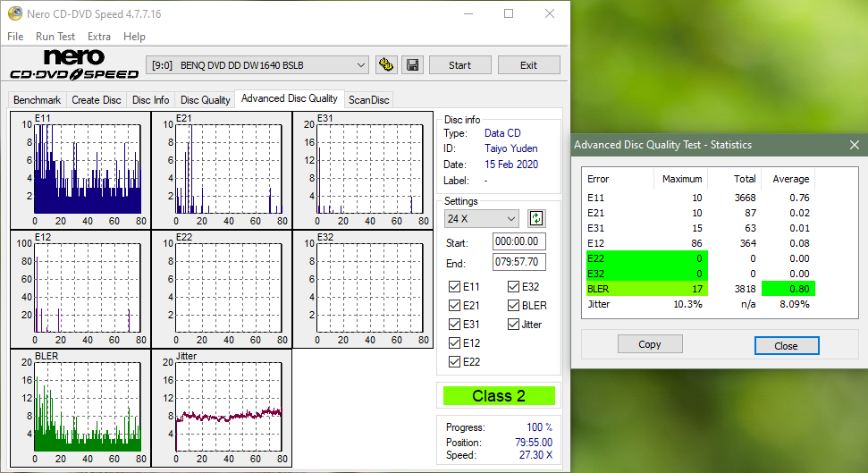Click the BLER average value 0.80
This screenshot has width=868, height=473.
(799, 289)
